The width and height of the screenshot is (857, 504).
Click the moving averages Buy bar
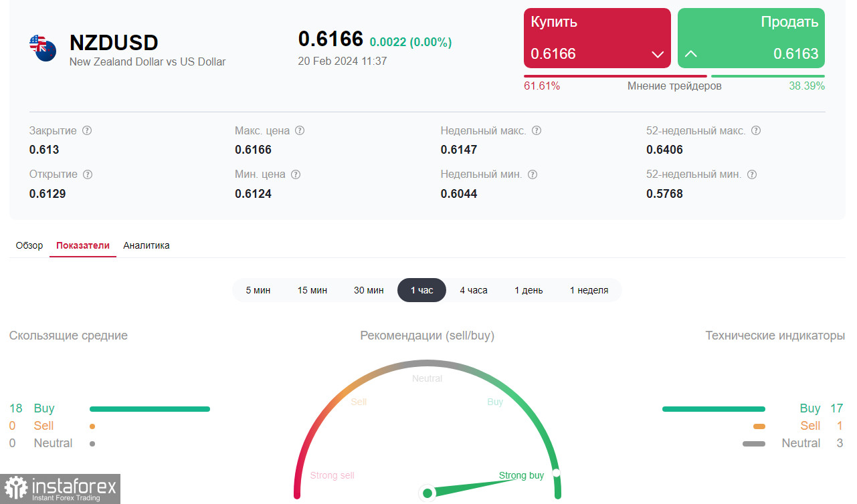(150, 409)
